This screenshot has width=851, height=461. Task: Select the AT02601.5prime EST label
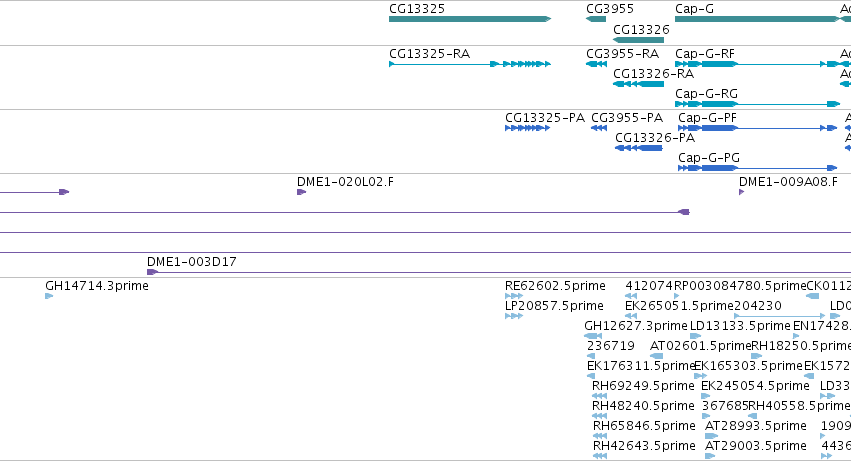(x=700, y=346)
